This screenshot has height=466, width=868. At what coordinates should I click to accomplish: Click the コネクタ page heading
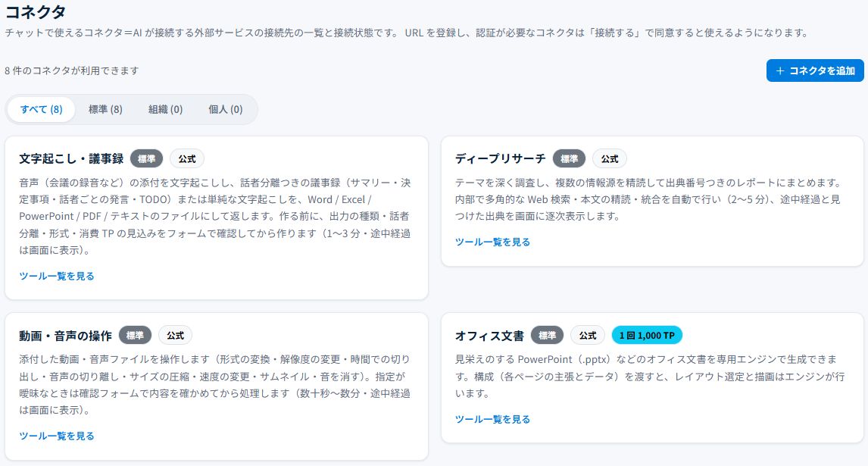(36, 11)
